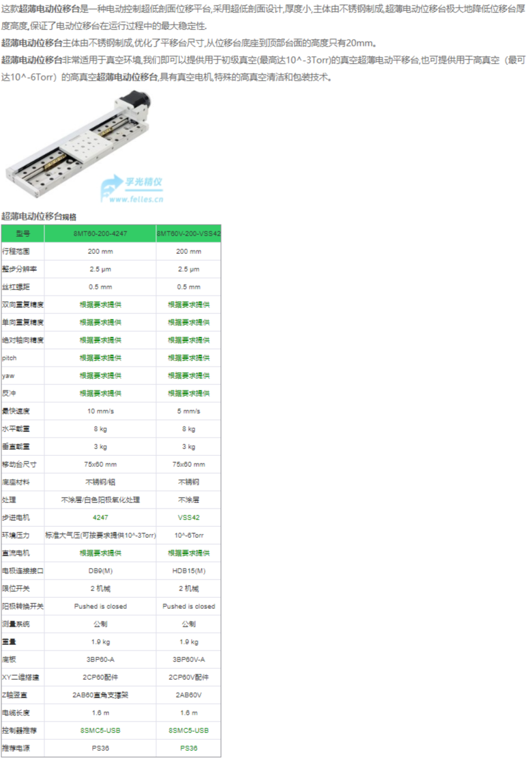
Task: Click the 控制器推荐 row label
Action: [19, 730]
